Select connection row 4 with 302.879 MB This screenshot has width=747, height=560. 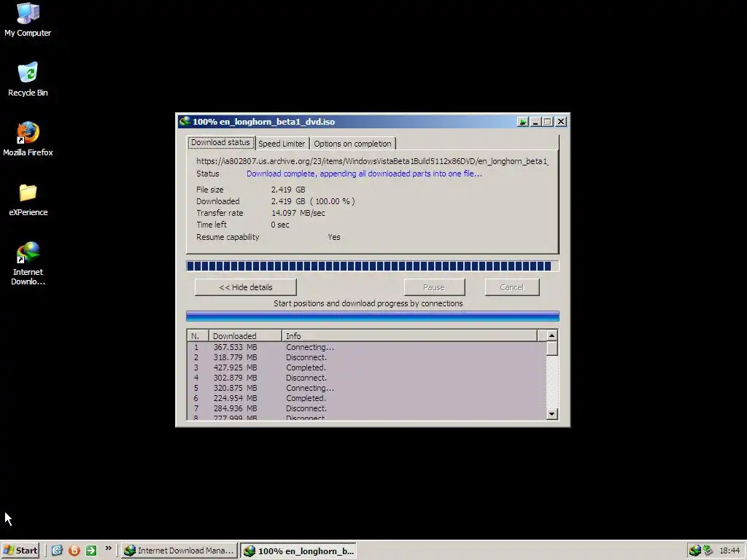[x=366, y=378]
